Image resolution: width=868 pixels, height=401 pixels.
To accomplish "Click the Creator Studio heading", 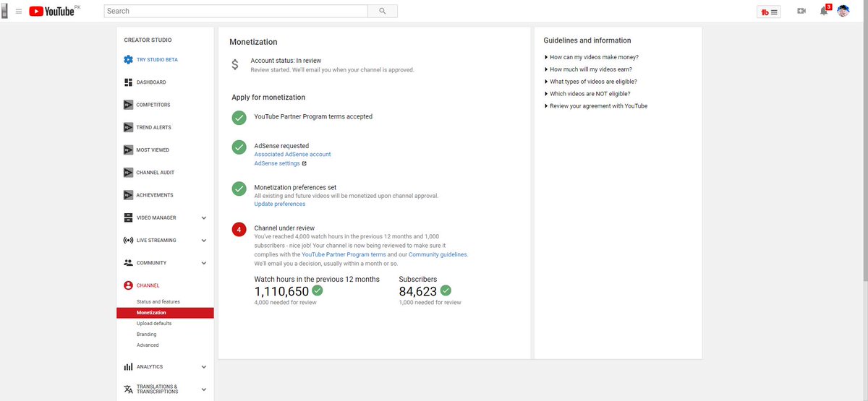I will [148, 40].
